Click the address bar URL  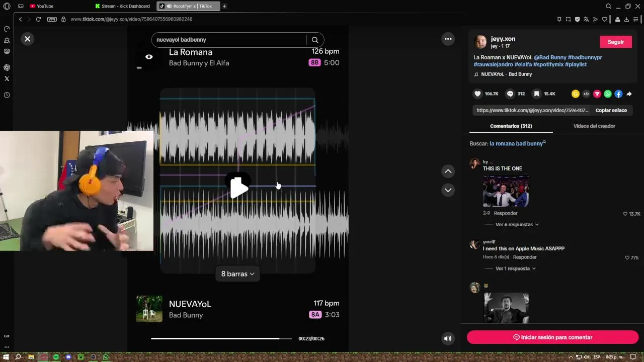(131, 19)
